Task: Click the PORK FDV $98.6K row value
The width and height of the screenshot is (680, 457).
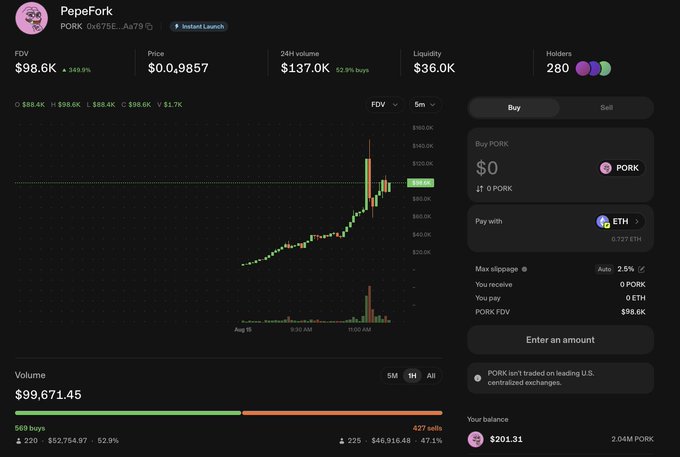Action: click(x=633, y=312)
